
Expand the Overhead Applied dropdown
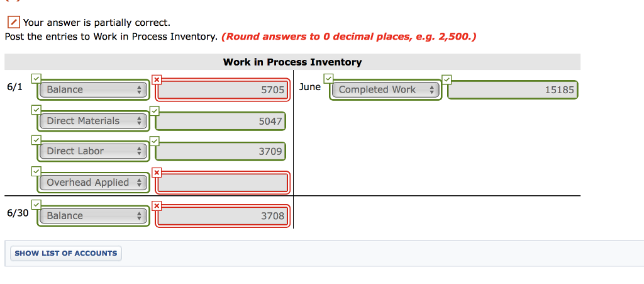(94, 183)
